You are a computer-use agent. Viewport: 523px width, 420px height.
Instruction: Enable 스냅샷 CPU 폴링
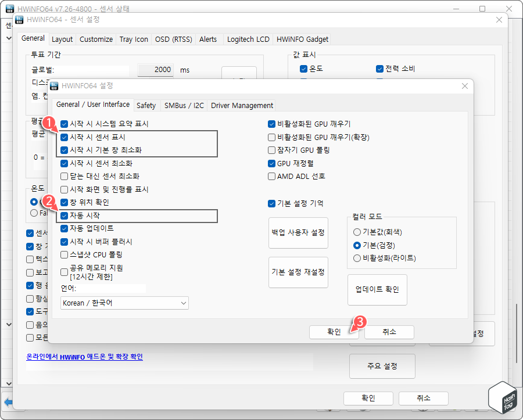(64, 254)
